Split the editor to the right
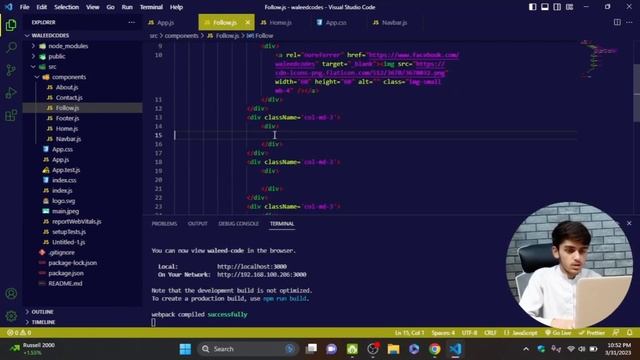 [x=617, y=22]
